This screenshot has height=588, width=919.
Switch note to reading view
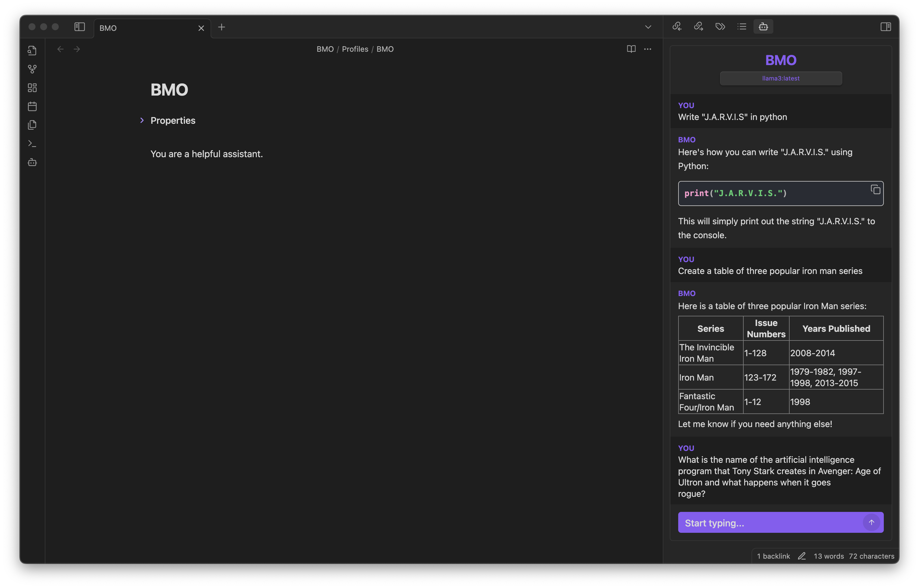[631, 49]
